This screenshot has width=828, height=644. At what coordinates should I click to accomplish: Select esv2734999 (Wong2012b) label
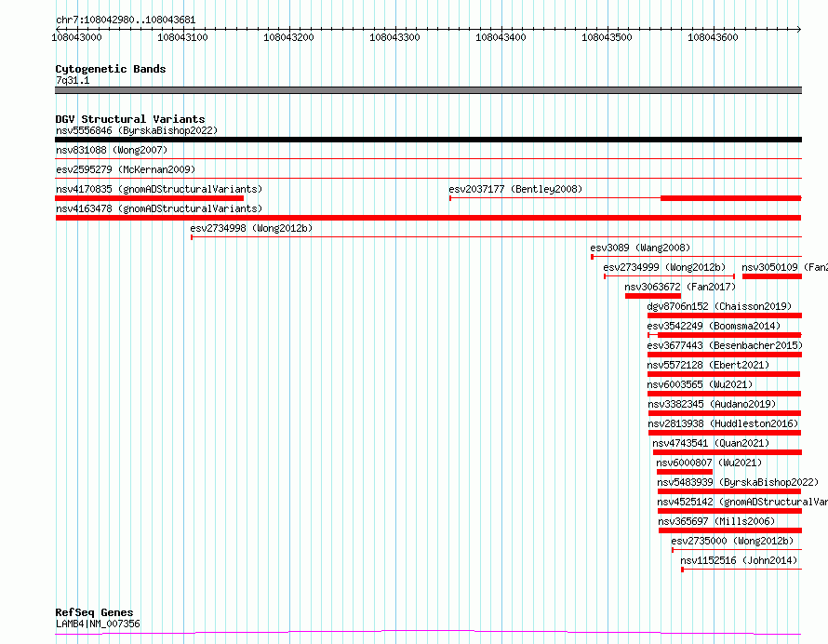click(664, 267)
